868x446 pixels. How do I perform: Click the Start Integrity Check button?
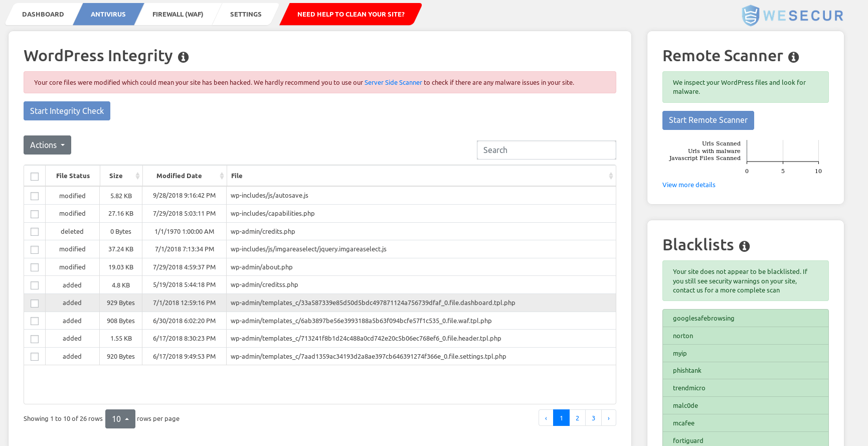[x=67, y=111]
